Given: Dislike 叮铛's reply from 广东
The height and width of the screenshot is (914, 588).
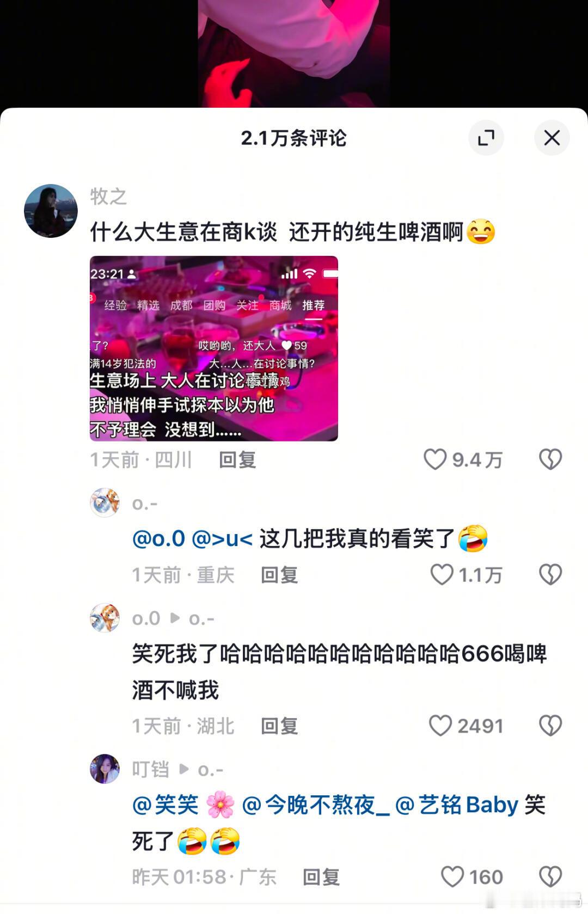Looking at the screenshot, I should (x=550, y=876).
